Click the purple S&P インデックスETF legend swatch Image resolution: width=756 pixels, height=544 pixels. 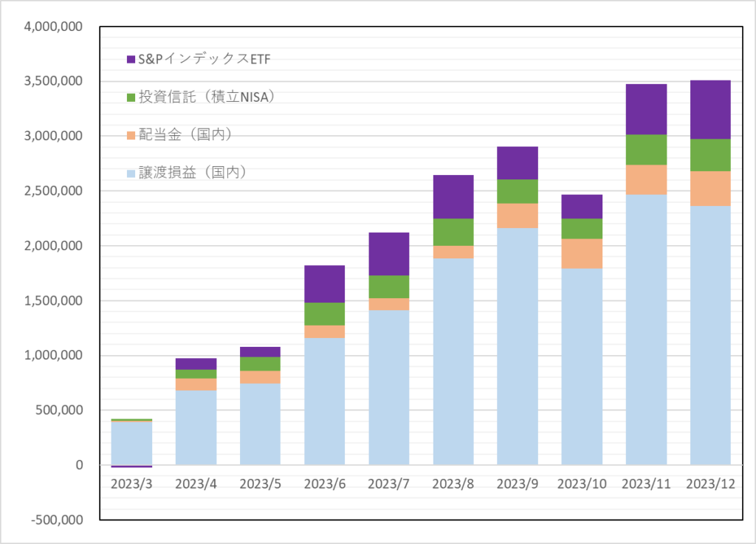pyautogui.click(x=131, y=60)
